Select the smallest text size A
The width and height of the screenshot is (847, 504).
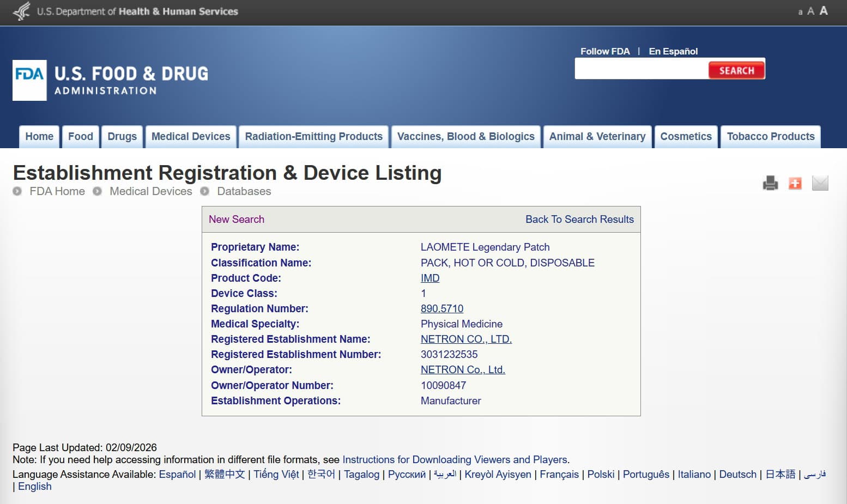pos(800,12)
